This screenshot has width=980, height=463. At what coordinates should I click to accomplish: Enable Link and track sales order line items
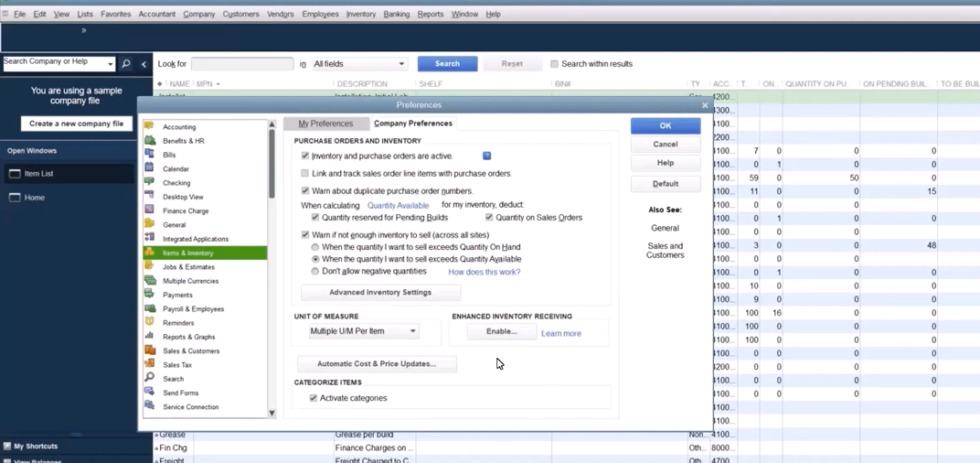point(305,173)
